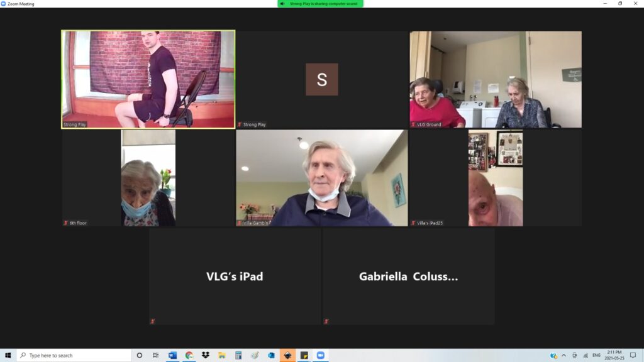Open the ENG language selector

point(596,355)
